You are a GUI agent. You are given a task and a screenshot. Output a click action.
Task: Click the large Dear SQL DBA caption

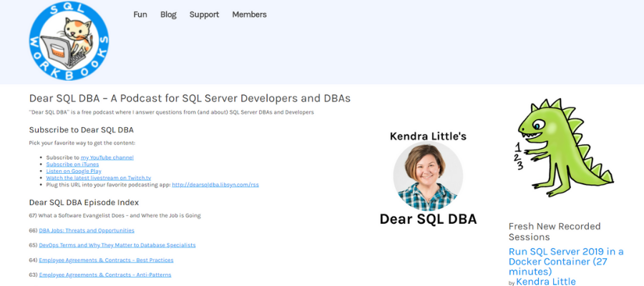[x=428, y=219]
